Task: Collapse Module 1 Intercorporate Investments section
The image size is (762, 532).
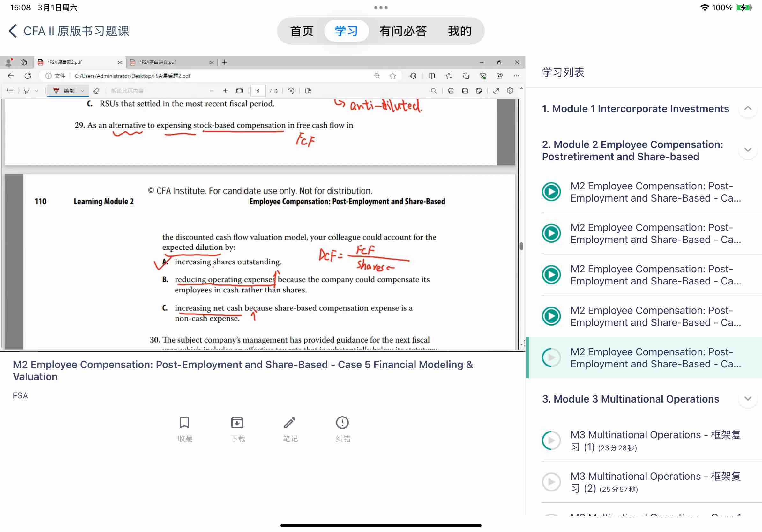Action: click(747, 108)
